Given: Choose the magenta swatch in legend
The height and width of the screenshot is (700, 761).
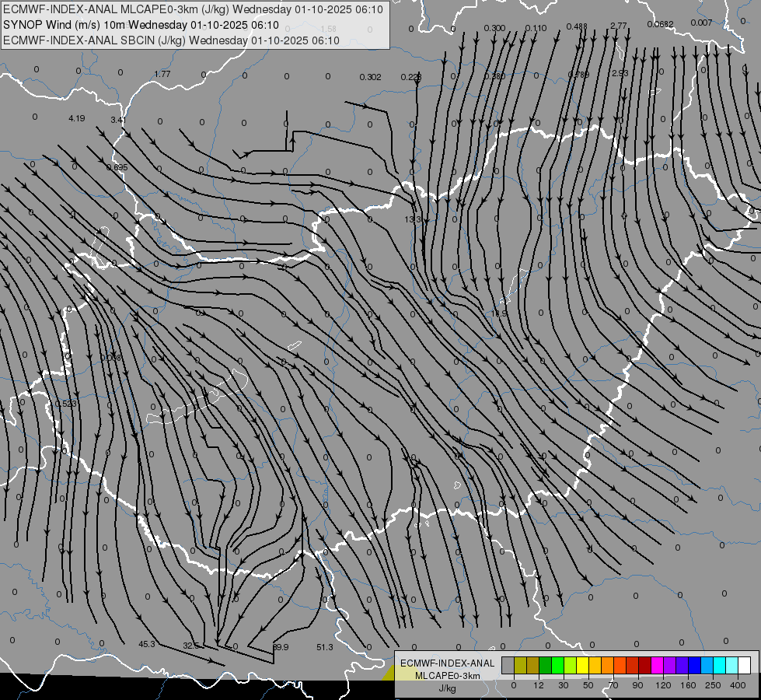Looking at the screenshot, I should click(657, 665).
